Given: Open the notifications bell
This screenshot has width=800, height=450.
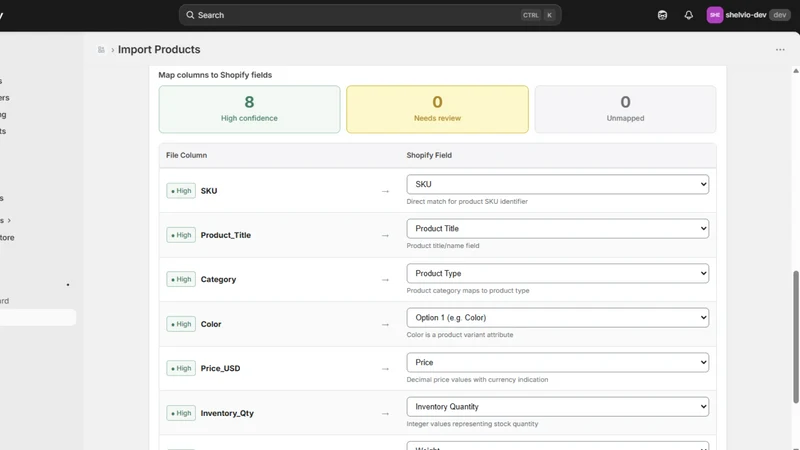Looking at the screenshot, I should tap(688, 15).
